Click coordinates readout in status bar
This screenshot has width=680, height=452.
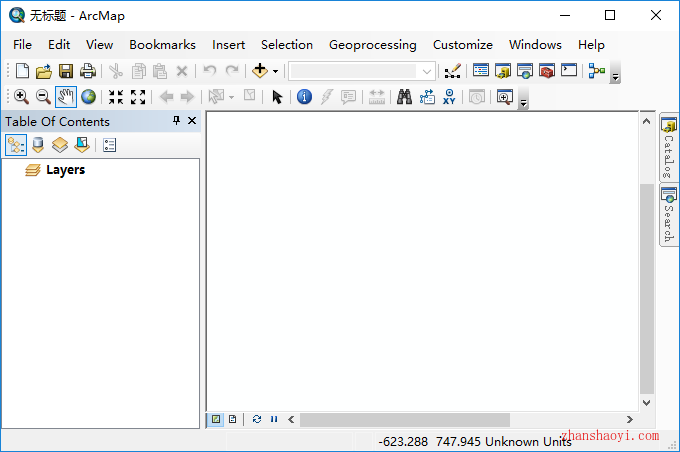click(x=475, y=442)
